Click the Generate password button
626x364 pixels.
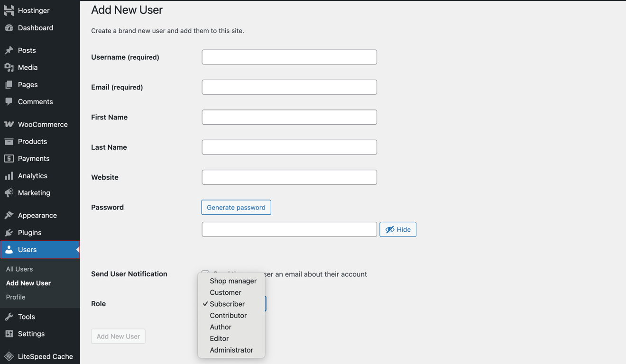[x=236, y=207]
